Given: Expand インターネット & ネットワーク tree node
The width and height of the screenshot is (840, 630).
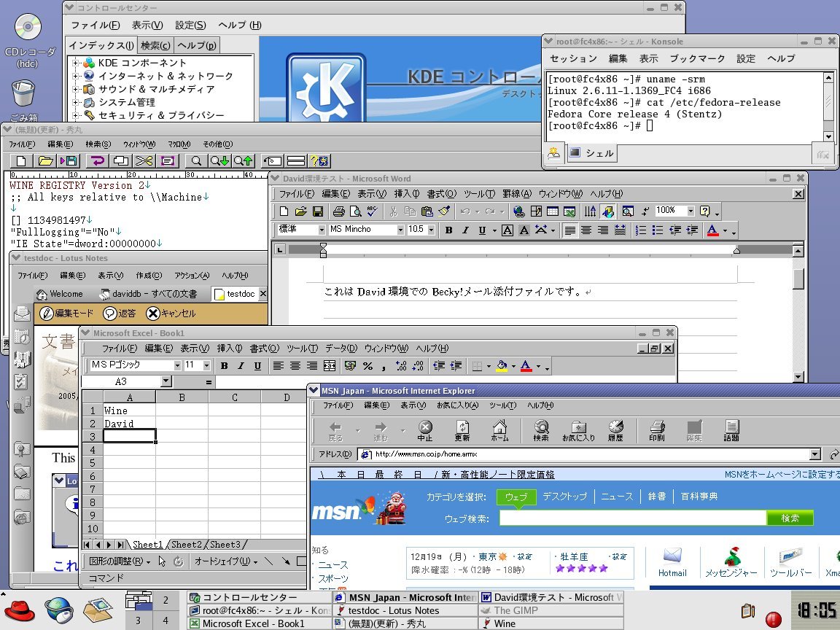Looking at the screenshot, I should 76,76.
